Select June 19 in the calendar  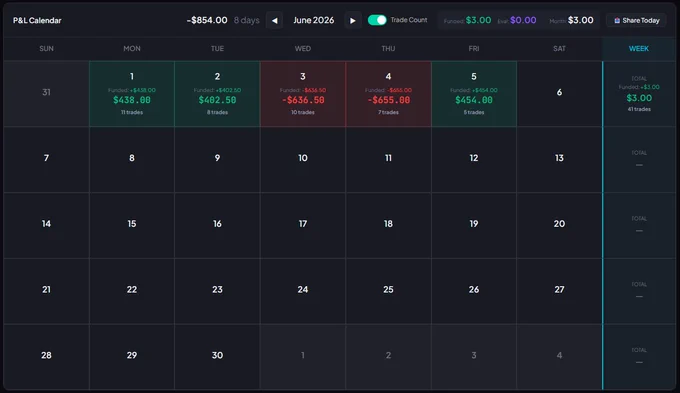click(474, 226)
